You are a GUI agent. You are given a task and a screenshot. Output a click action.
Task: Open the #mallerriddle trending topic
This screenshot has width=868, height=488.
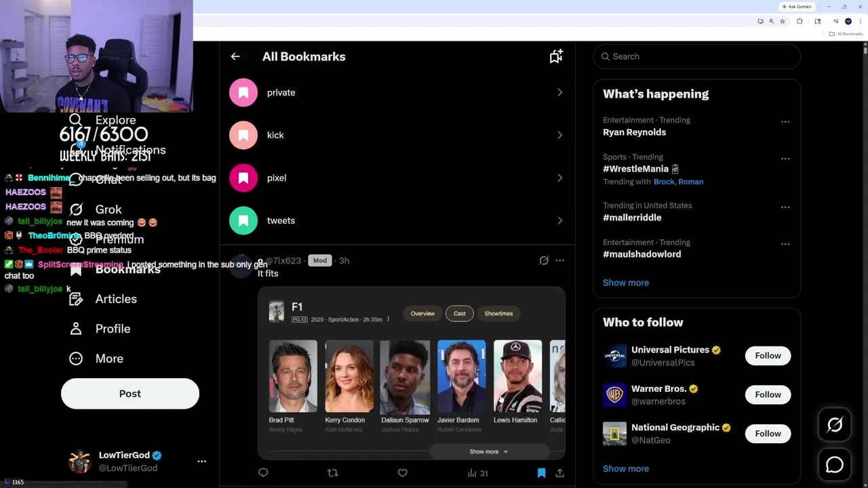pyautogui.click(x=632, y=218)
